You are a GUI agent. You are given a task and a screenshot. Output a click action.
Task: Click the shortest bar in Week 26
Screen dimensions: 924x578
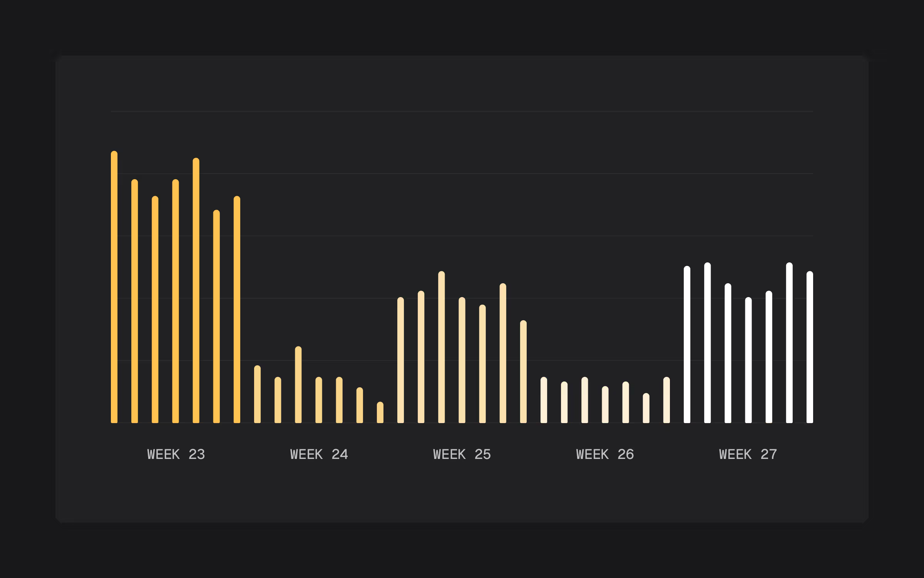point(646,408)
